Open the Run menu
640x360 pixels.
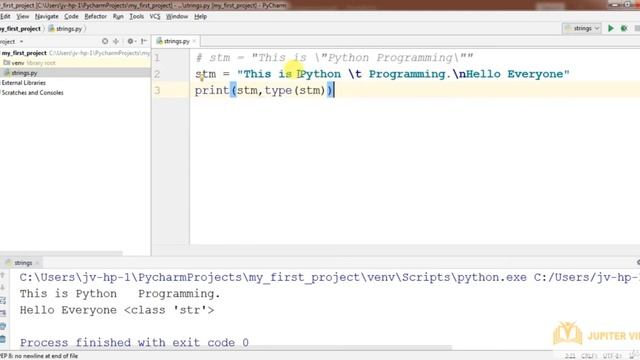(x=118, y=16)
